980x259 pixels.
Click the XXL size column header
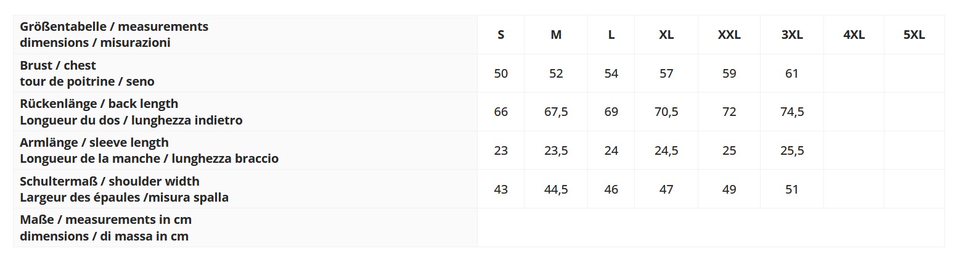tap(729, 35)
